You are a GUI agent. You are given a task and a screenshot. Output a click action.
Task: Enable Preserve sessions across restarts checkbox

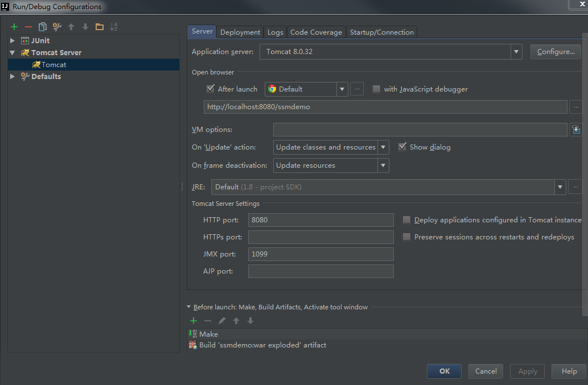click(406, 237)
